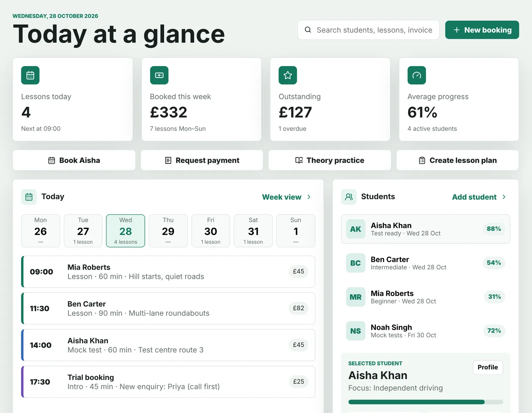Viewport: 532px width, 413px height.
Task: Click the BC avatar for Ben Carter
Action: (x=356, y=263)
